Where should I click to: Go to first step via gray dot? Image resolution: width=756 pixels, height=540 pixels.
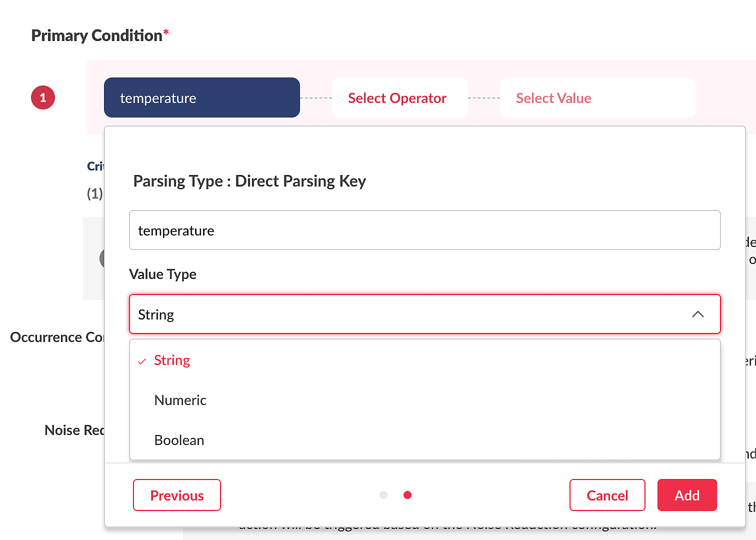point(383,495)
